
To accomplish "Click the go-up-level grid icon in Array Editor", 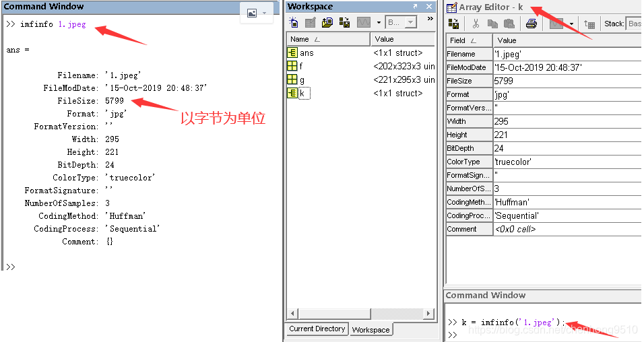I will pyautogui.click(x=589, y=24).
